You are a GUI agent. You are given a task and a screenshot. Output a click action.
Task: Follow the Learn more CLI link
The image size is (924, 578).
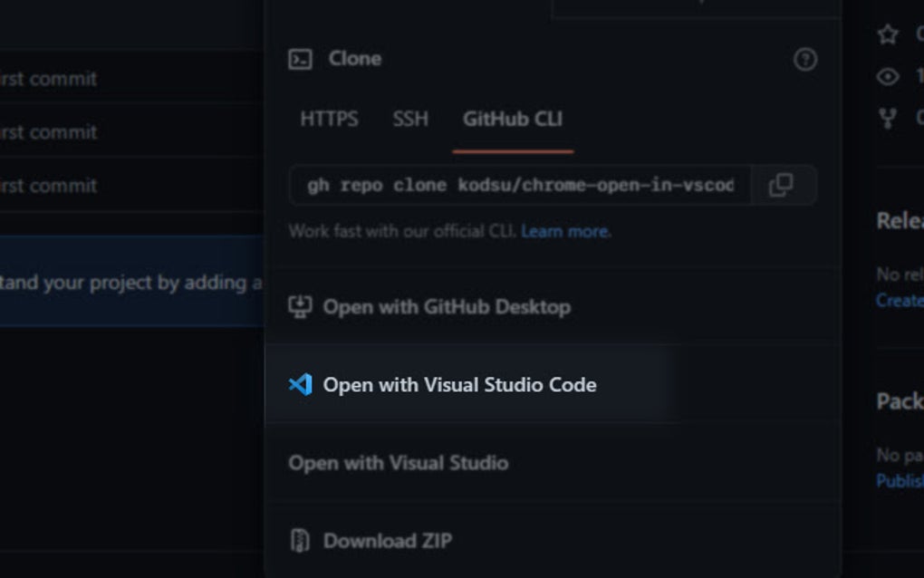[565, 232]
